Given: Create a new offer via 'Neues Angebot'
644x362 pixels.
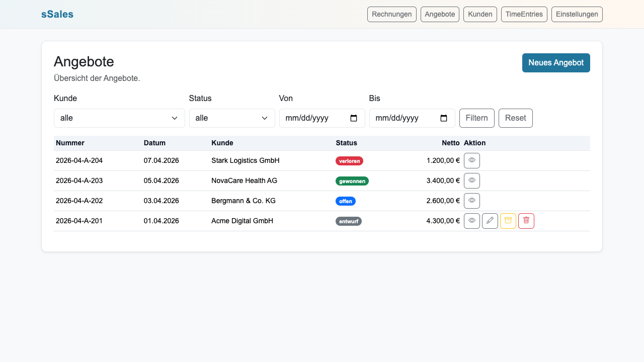Looking at the screenshot, I should point(556,62).
